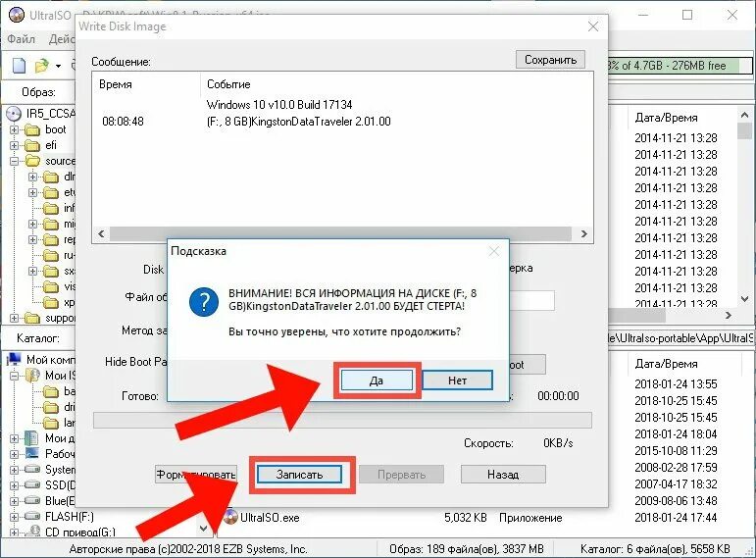Select Мои документы icon in tree

pyautogui.click(x=31, y=438)
